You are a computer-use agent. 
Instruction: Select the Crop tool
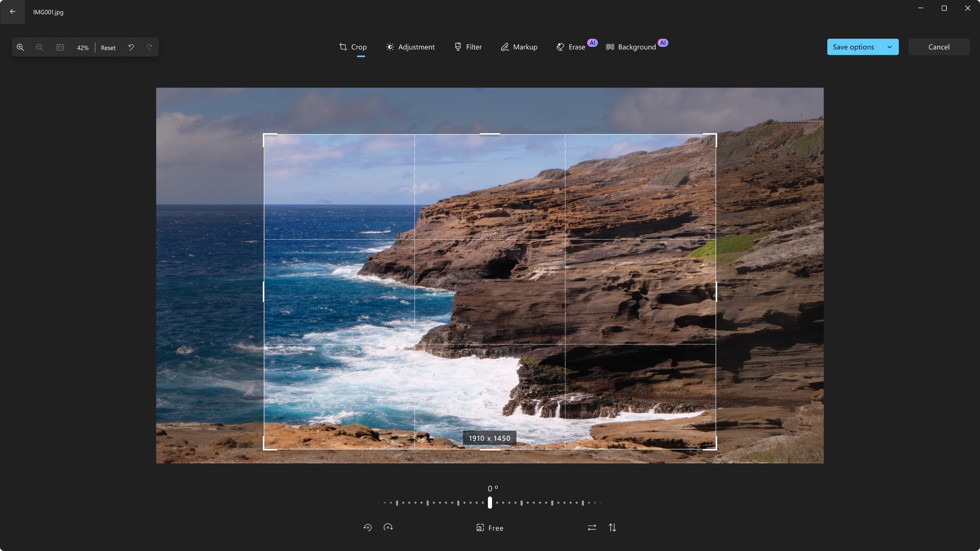pos(352,47)
